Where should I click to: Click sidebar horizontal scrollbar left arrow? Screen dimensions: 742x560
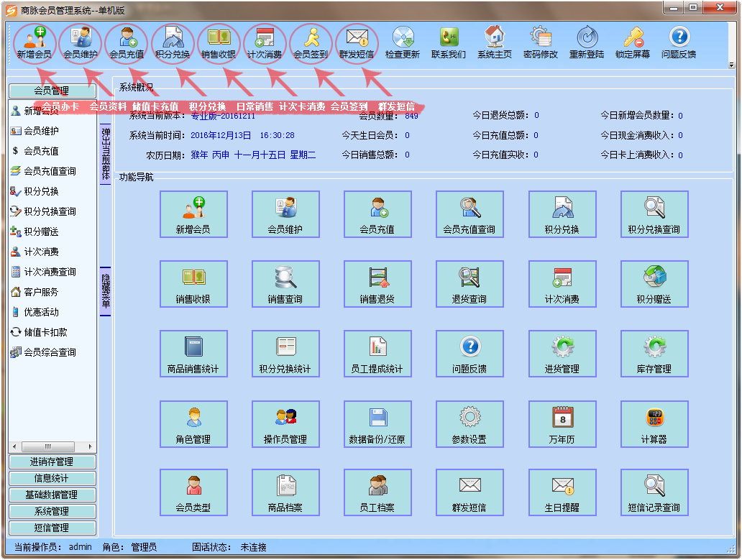click(x=14, y=446)
